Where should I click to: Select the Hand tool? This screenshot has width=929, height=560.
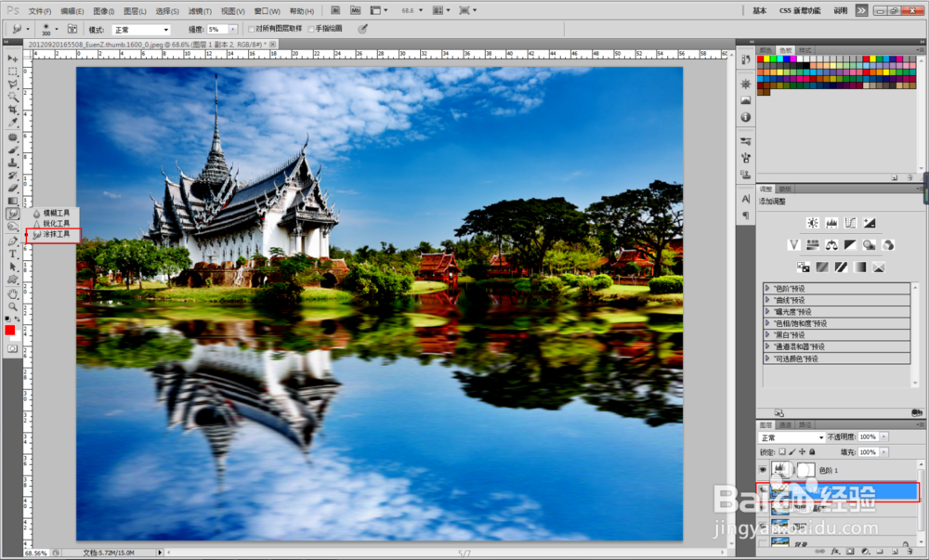point(12,293)
